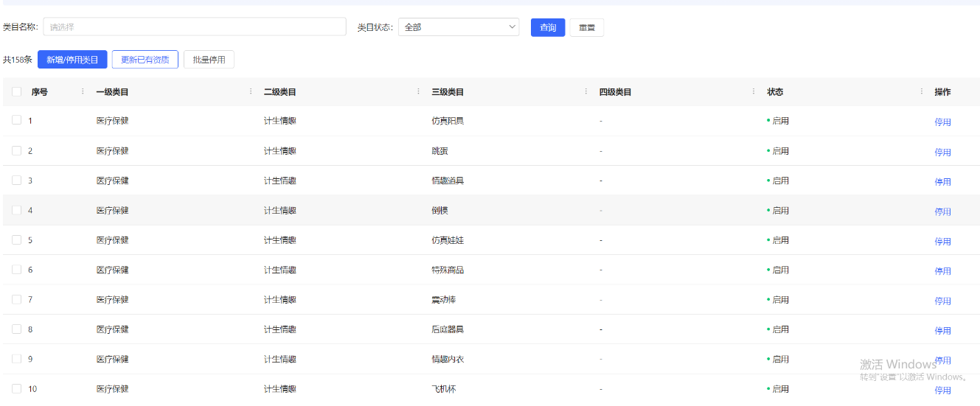Click the 新增/停用类目 button
The image size is (980, 406).
[x=72, y=60]
